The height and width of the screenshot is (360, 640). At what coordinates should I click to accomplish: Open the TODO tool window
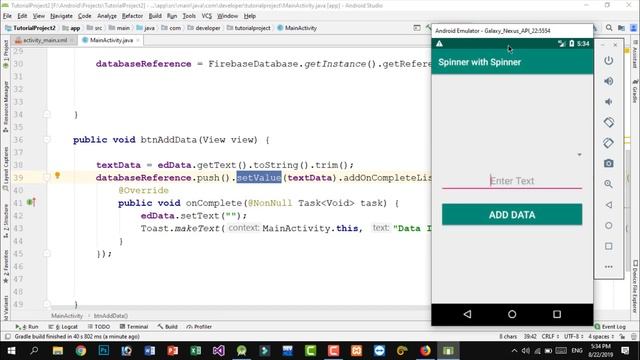point(99,327)
